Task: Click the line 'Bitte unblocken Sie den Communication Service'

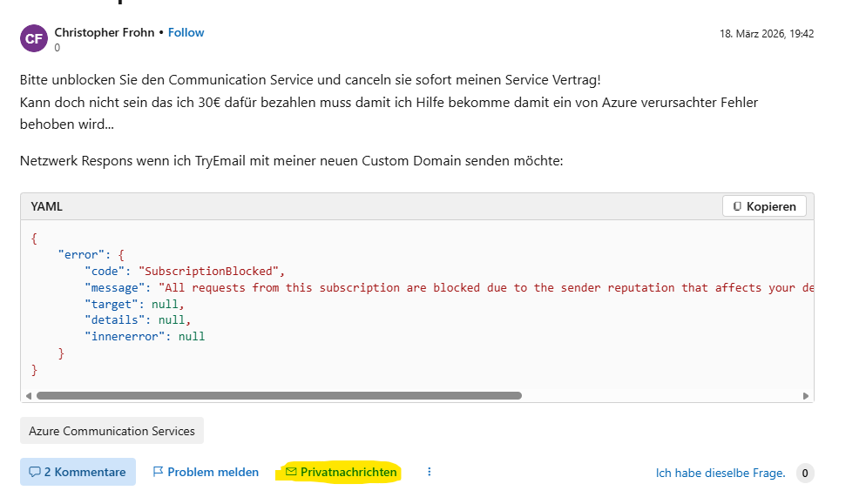Action: point(310,80)
